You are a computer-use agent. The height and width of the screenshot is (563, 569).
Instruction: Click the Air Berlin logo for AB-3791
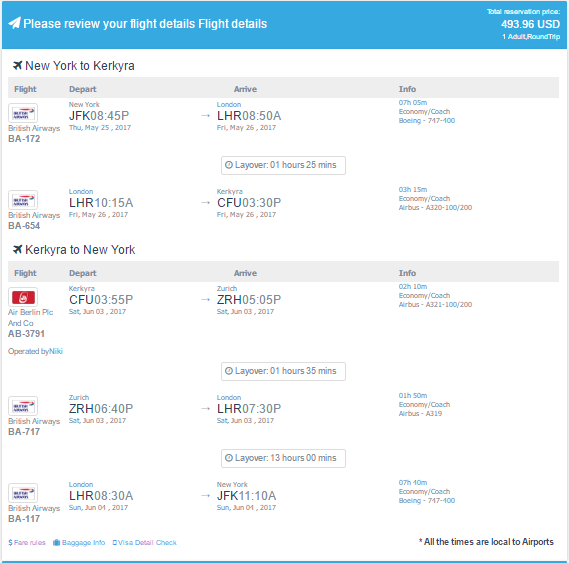click(x=23, y=297)
